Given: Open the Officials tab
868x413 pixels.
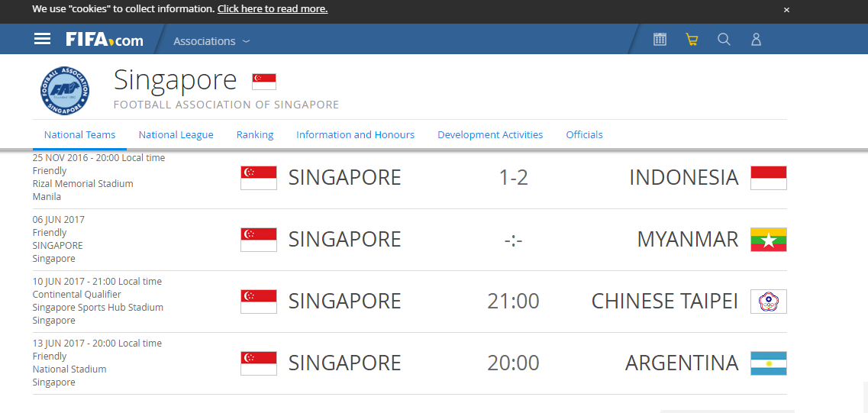Looking at the screenshot, I should 584,134.
